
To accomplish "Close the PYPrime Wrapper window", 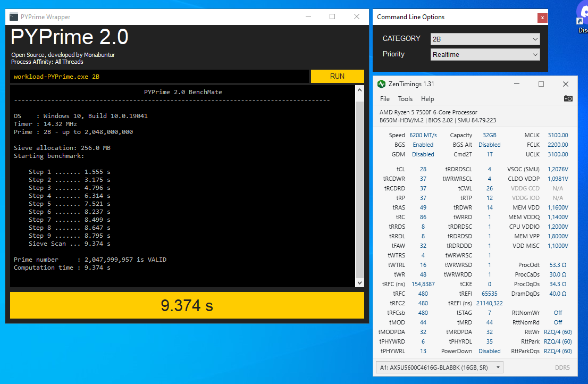I will point(357,17).
